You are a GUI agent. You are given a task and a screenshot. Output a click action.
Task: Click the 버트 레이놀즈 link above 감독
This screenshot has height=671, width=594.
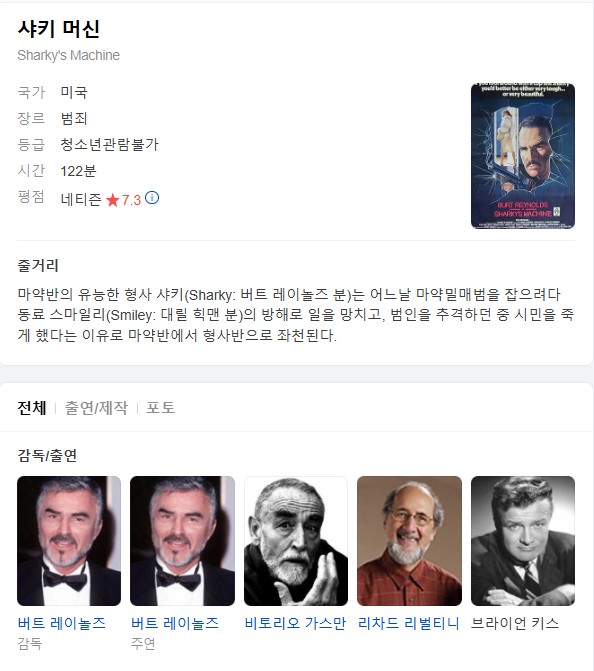[x=62, y=623]
